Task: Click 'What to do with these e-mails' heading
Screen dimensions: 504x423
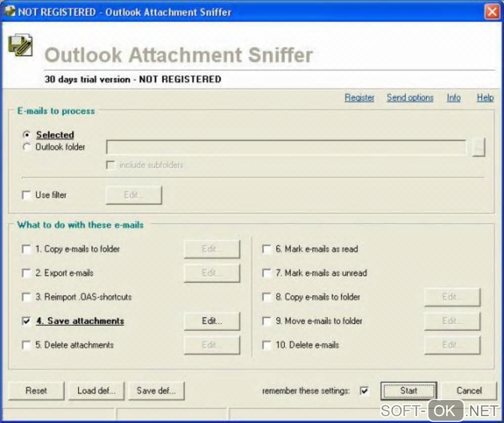Action: tap(81, 225)
